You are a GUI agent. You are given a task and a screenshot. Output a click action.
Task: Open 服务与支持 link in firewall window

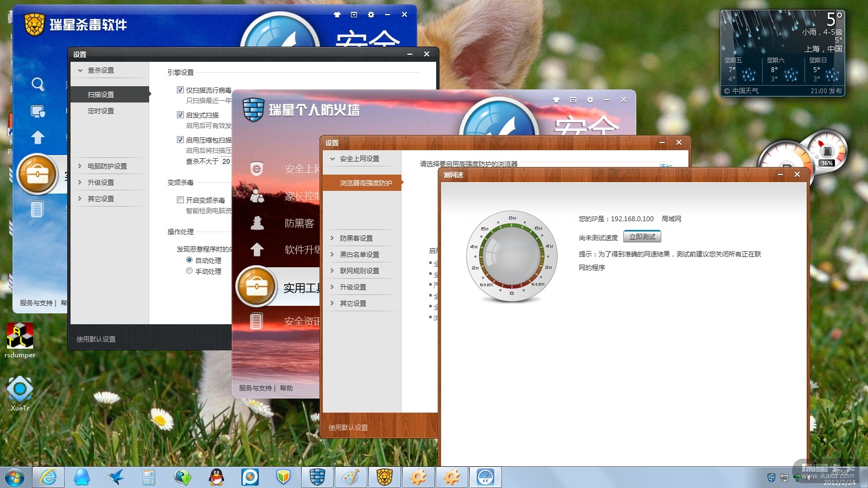[256, 388]
